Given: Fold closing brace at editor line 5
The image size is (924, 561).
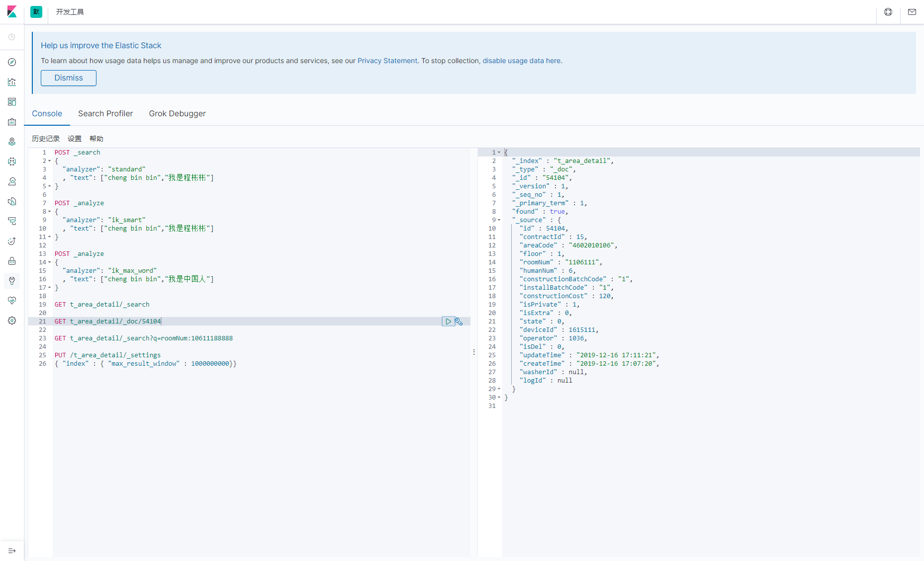Looking at the screenshot, I should (50, 186).
